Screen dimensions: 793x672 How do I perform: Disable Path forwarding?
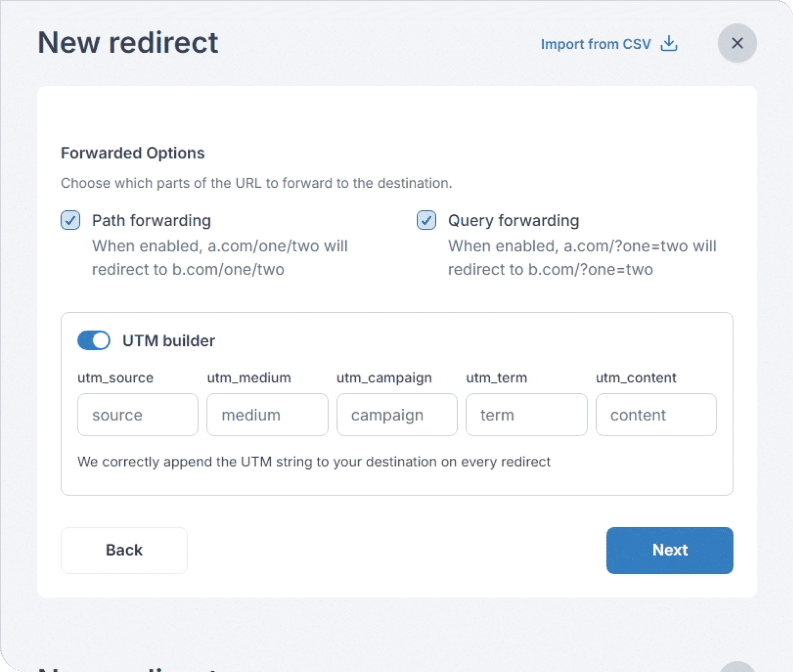click(x=71, y=220)
